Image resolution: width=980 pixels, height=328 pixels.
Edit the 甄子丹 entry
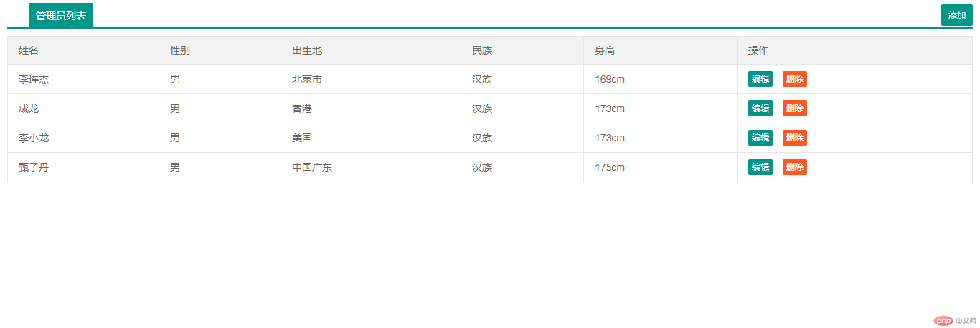760,167
